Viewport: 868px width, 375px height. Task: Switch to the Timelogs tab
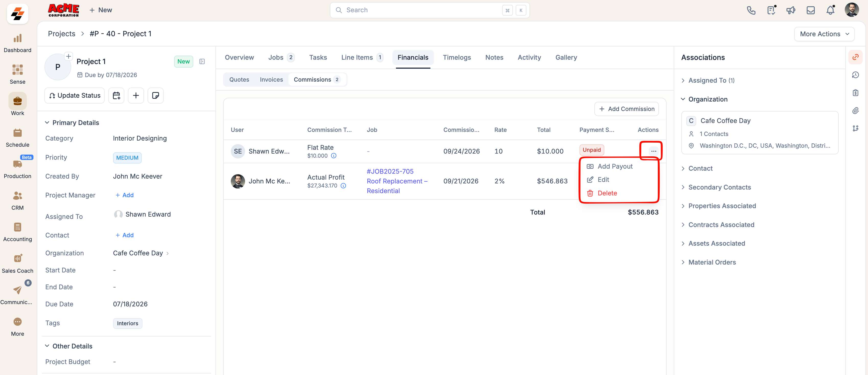[456, 58]
